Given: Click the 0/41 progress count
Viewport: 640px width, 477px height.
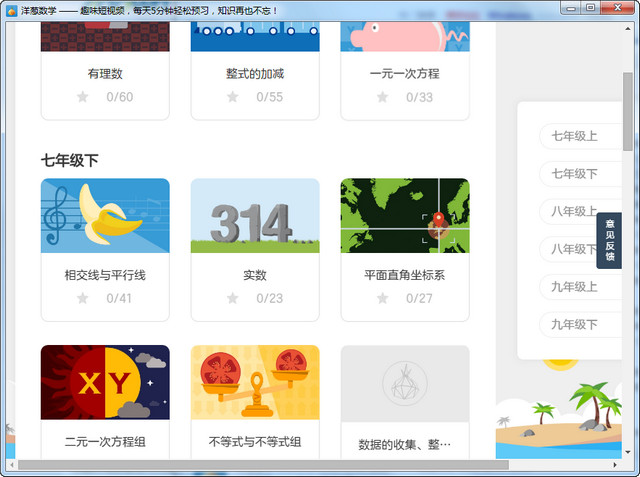Looking at the screenshot, I should pyautogui.click(x=119, y=298).
